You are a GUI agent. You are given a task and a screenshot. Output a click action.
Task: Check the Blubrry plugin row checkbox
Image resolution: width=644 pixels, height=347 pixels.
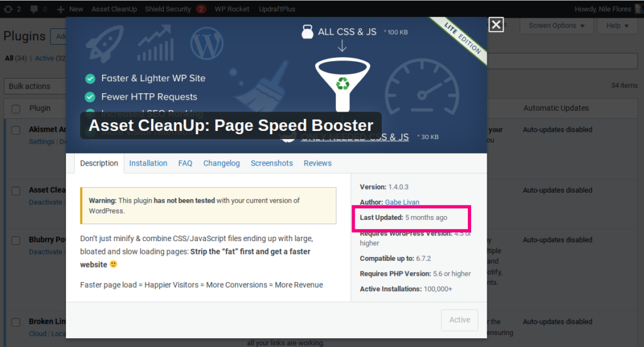(16, 241)
